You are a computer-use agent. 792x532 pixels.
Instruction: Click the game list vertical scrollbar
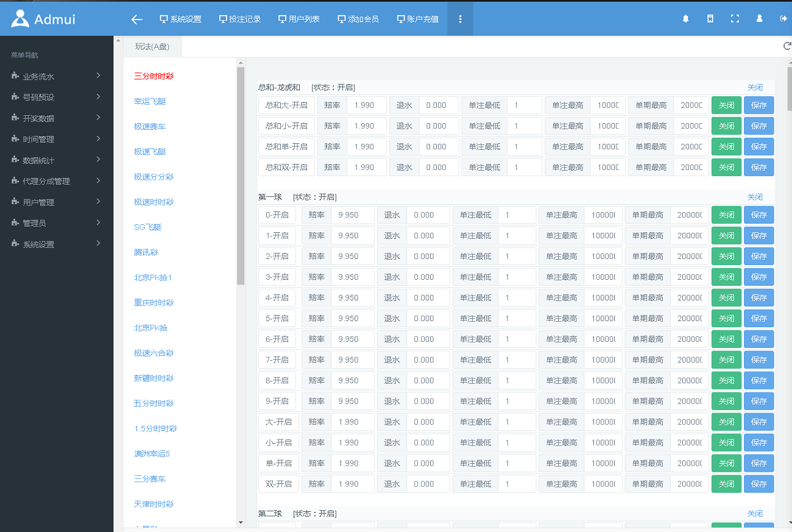(241, 177)
